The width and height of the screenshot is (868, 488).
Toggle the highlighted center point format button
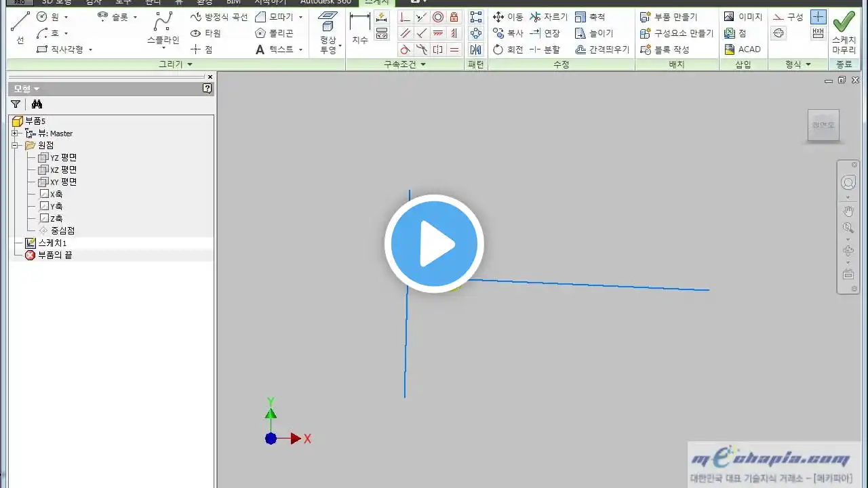click(818, 17)
